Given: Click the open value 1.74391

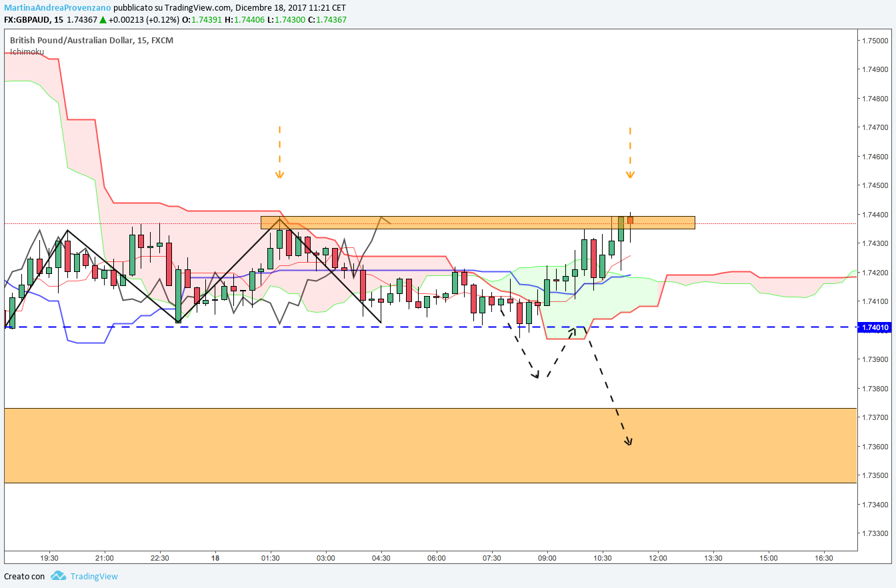Looking at the screenshot, I should [x=208, y=20].
